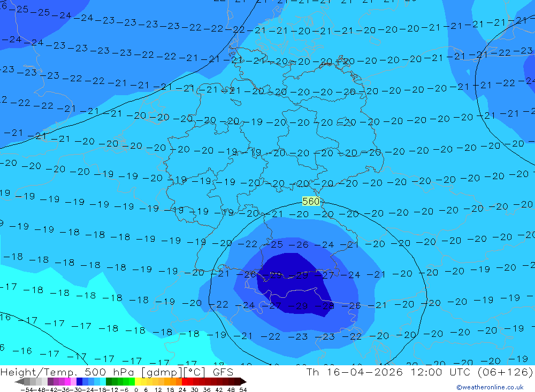535x392 pixels.
Task: Click the '-54' color scale label
Action: click(x=27, y=390)
